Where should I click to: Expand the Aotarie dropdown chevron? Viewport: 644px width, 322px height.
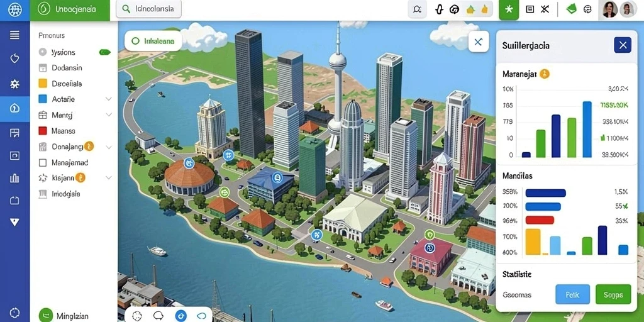click(108, 99)
